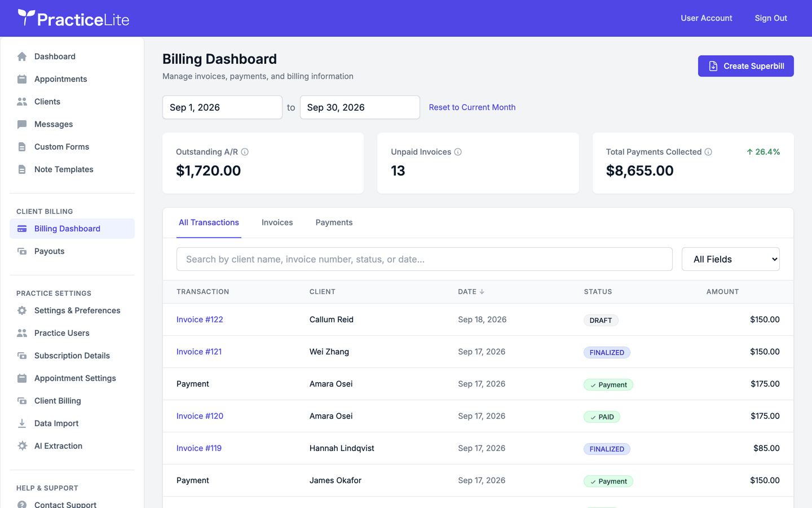Click the Client Billing sidebar icon
Image resolution: width=812 pixels, height=508 pixels.
pos(22,401)
